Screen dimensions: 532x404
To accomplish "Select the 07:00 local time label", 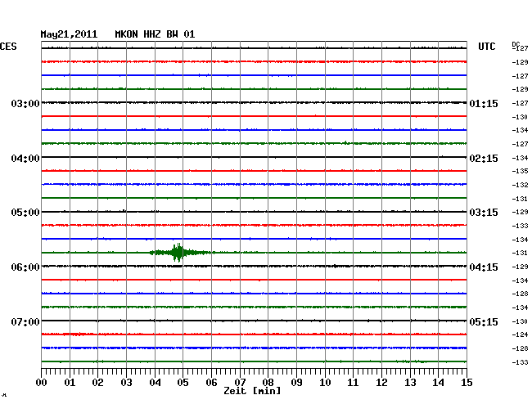I will click(x=25, y=321).
